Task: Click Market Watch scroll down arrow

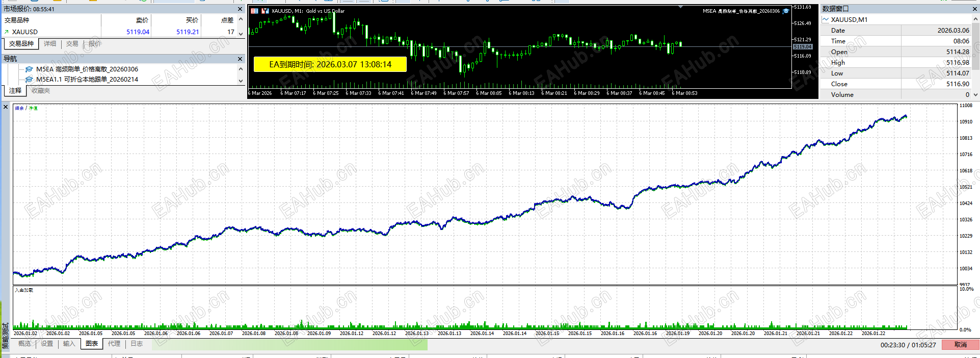Action: point(241,33)
